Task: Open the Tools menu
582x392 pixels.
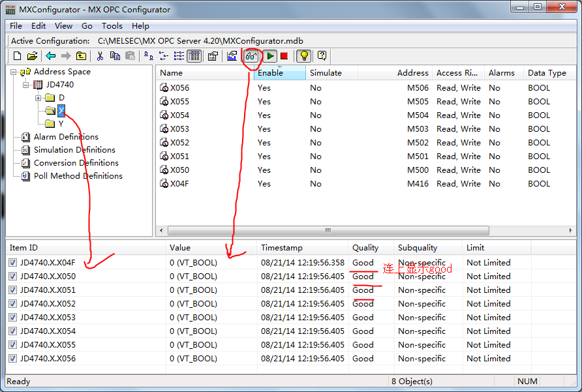Action: [x=112, y=26]
